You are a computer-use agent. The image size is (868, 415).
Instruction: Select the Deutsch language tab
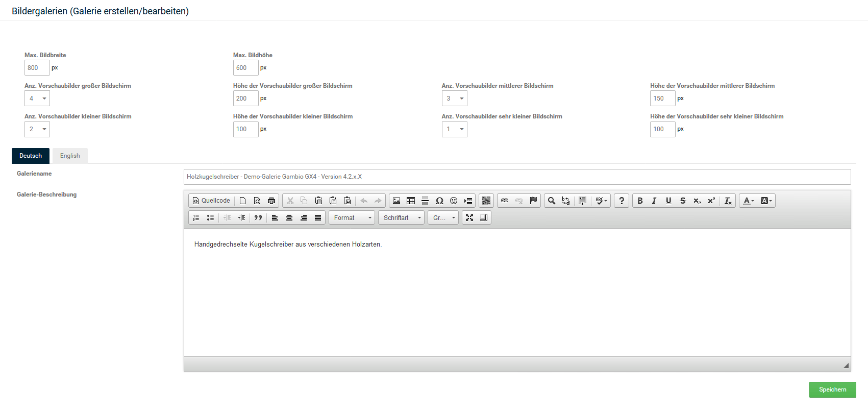click(x=31, y=156)
